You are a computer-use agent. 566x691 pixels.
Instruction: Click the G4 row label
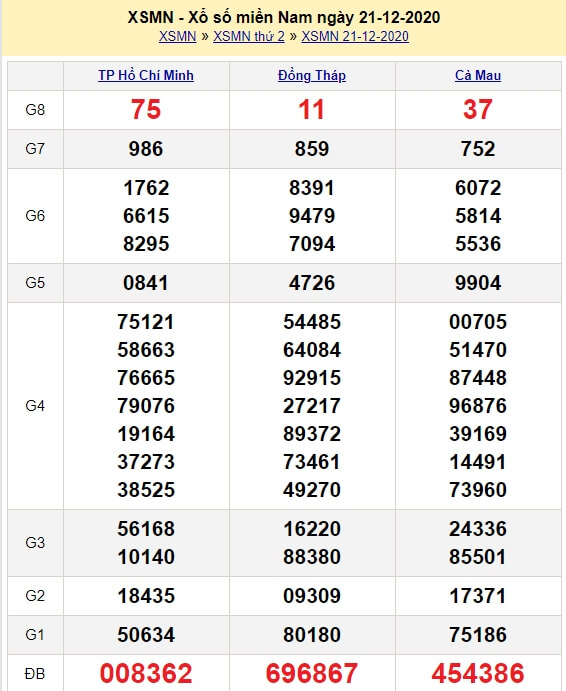pos(35,405)
